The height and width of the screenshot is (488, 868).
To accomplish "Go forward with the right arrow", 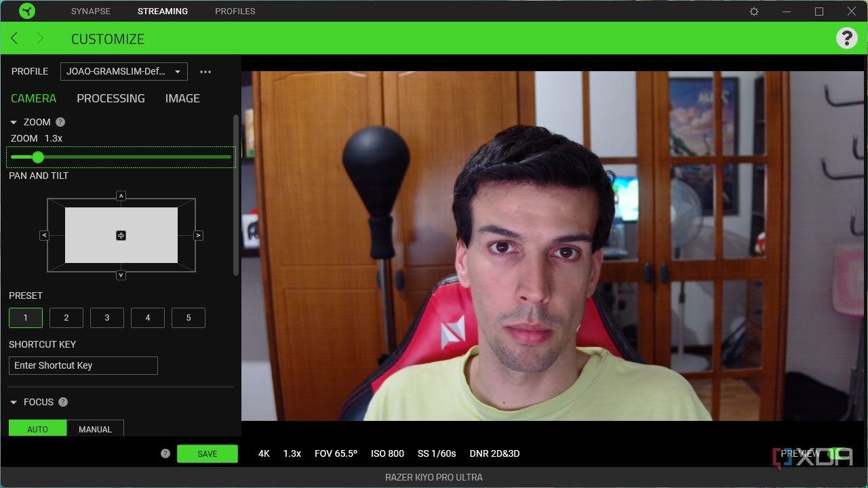I will click(39, 39).
